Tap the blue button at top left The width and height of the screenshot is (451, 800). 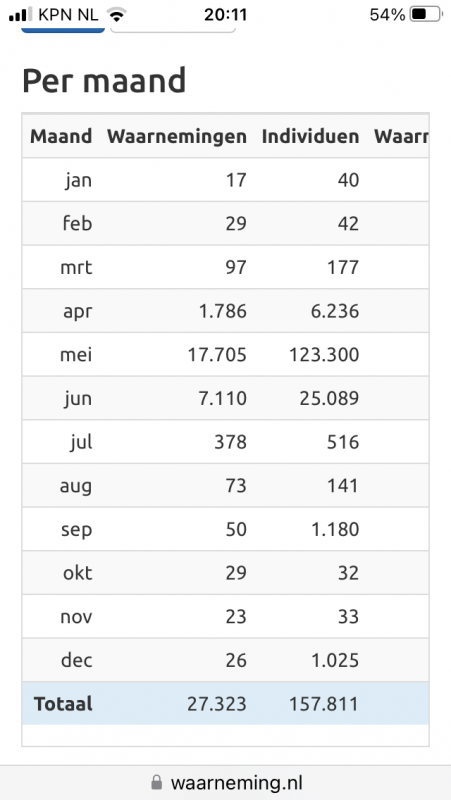click(x=63, y=30)
